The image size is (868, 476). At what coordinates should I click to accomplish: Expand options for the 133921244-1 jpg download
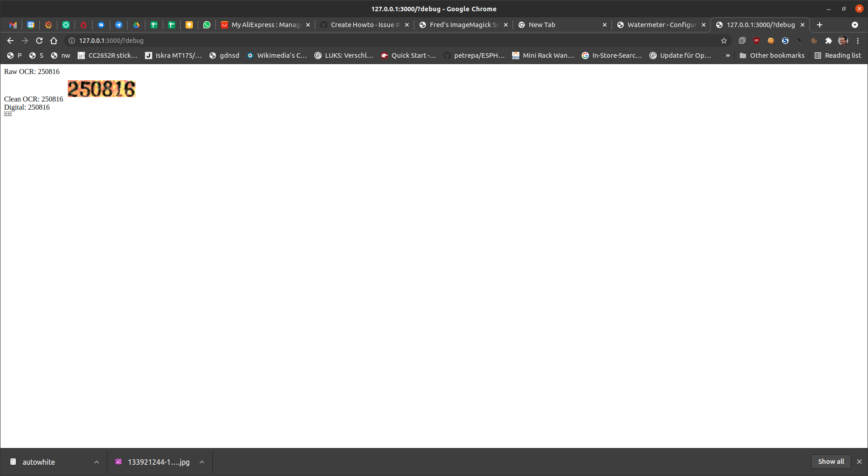coord(202,462)
